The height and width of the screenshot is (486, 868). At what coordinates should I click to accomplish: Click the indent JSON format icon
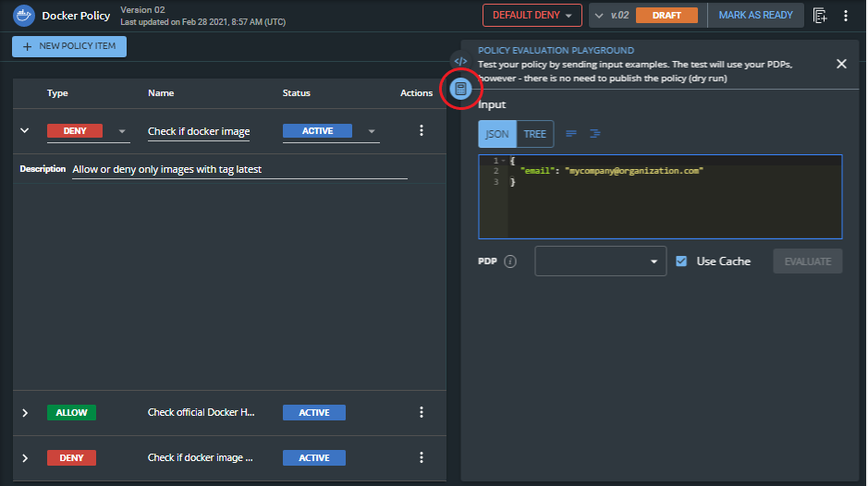pyautogui.click(x=595, y=133)
